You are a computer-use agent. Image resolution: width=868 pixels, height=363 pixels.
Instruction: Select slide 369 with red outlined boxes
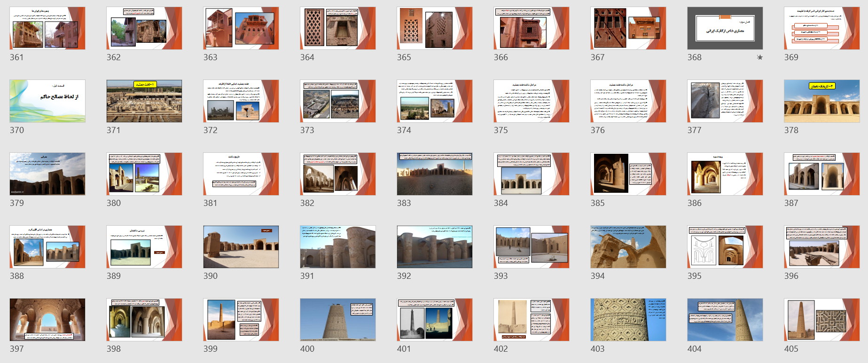click(821, 28)
